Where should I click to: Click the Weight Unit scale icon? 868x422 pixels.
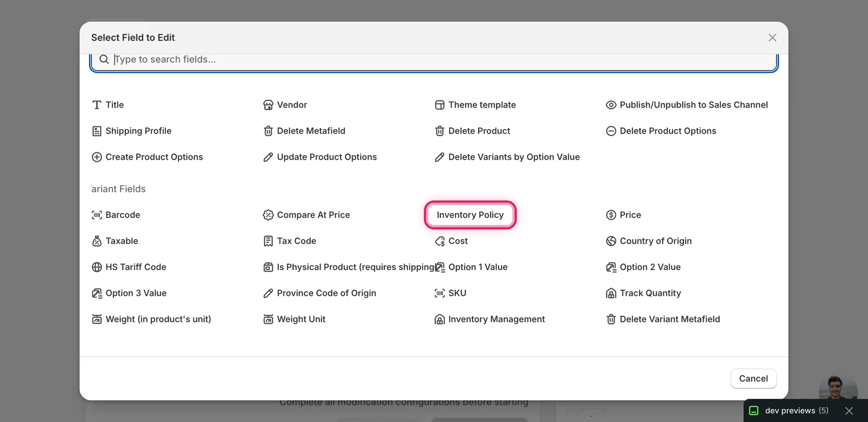click(268, 319)
